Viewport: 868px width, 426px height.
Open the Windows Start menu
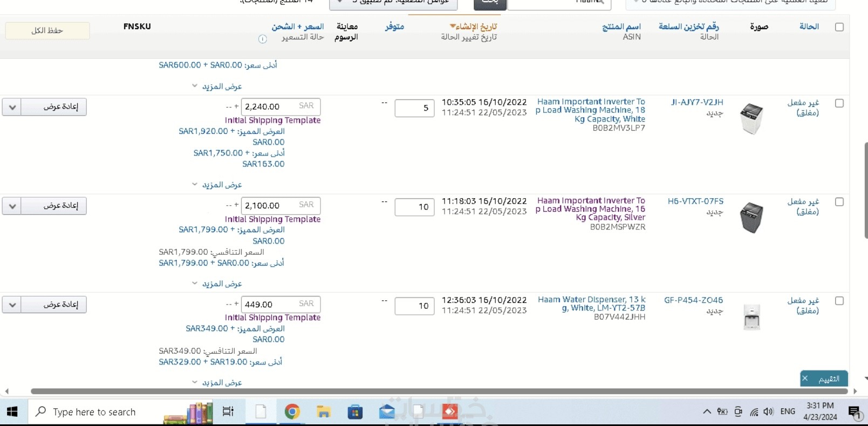[x=12, y=412]
